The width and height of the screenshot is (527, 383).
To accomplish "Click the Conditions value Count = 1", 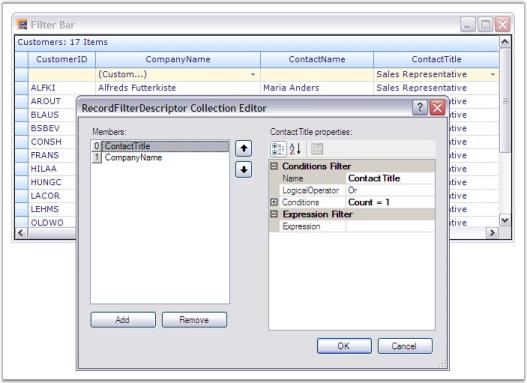I will point(390,202).
